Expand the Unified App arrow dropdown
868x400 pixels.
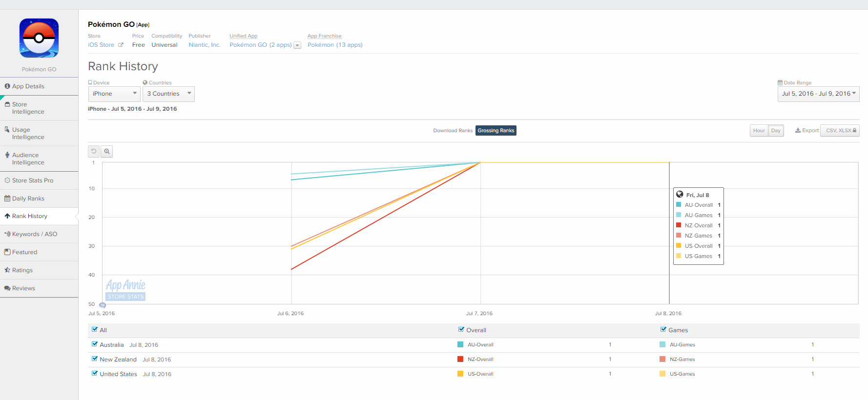coord(297,45)
